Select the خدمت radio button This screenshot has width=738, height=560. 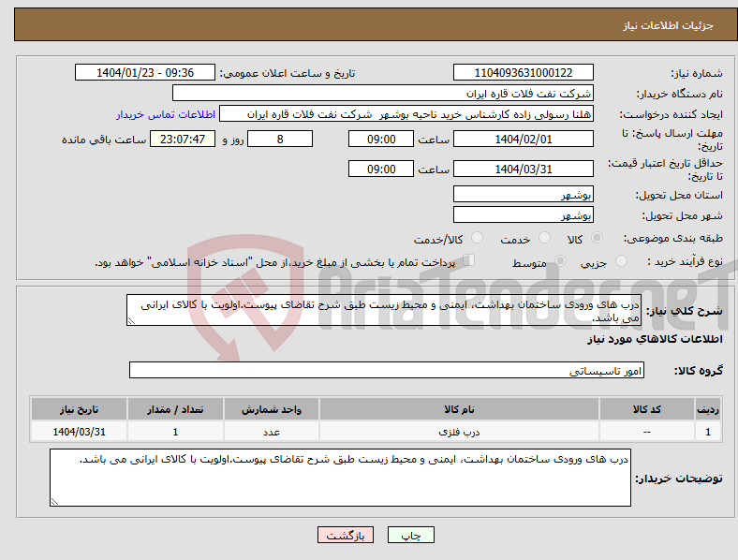click(544, 238)
